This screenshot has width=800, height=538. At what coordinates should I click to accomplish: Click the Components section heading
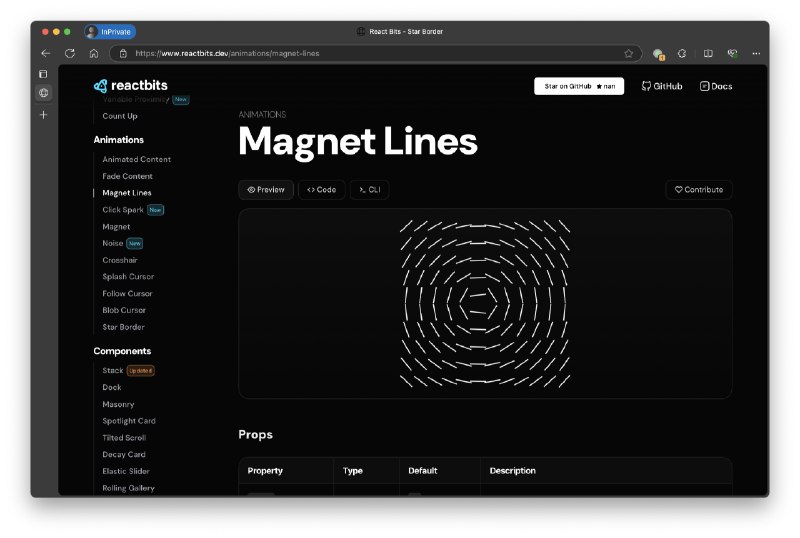[x=122, y=351]
